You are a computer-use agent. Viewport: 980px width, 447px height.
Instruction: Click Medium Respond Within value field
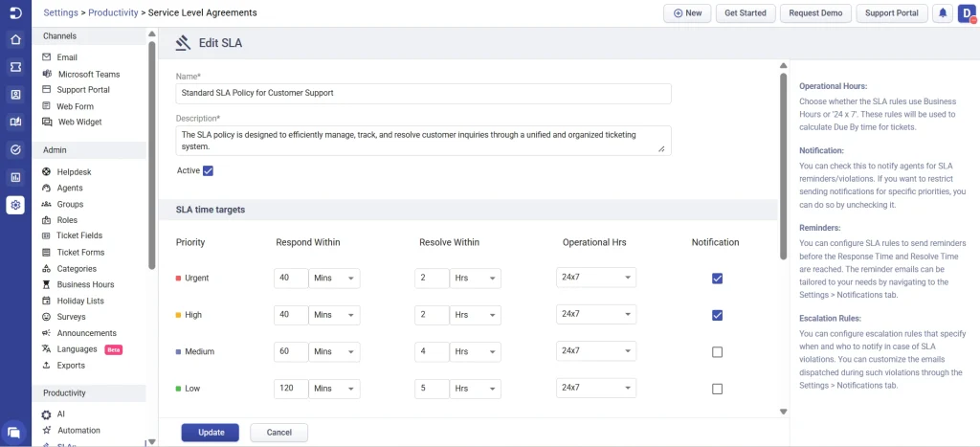[x=291, y=352]
